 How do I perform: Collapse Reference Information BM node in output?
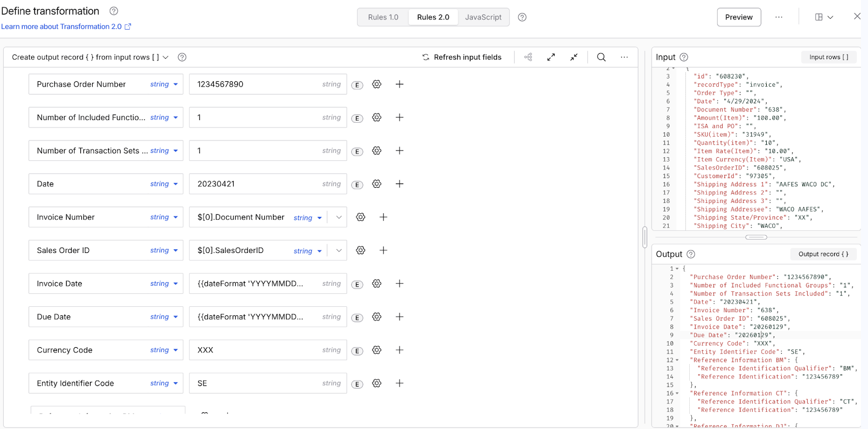pos(677,360)
